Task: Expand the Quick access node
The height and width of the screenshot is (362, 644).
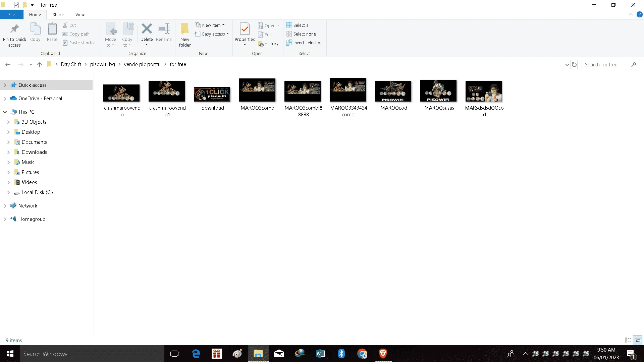Action: (5, 85)
